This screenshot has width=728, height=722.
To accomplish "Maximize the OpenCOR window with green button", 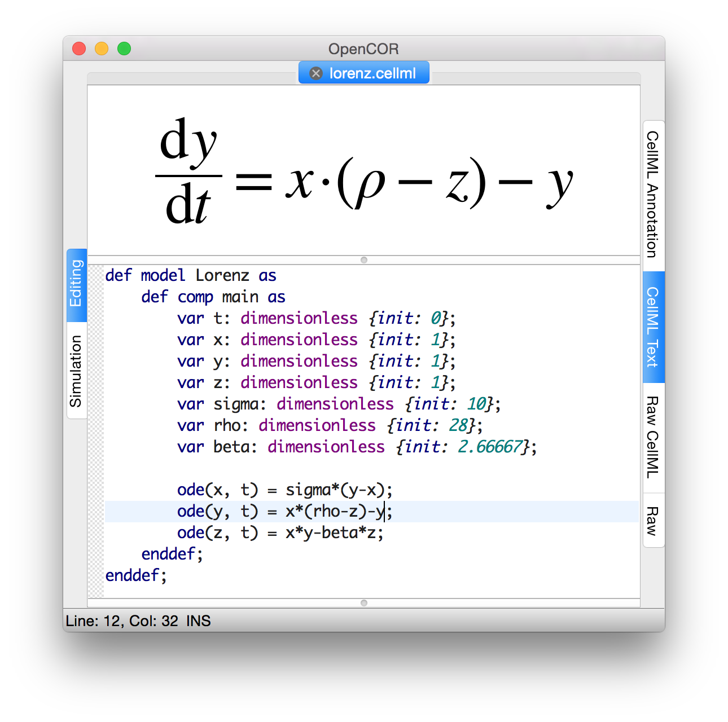I will 124,49.
